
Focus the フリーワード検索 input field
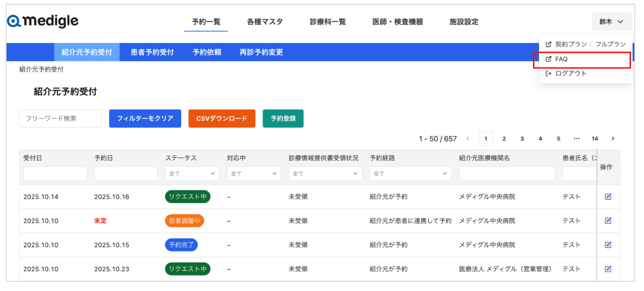60,118
